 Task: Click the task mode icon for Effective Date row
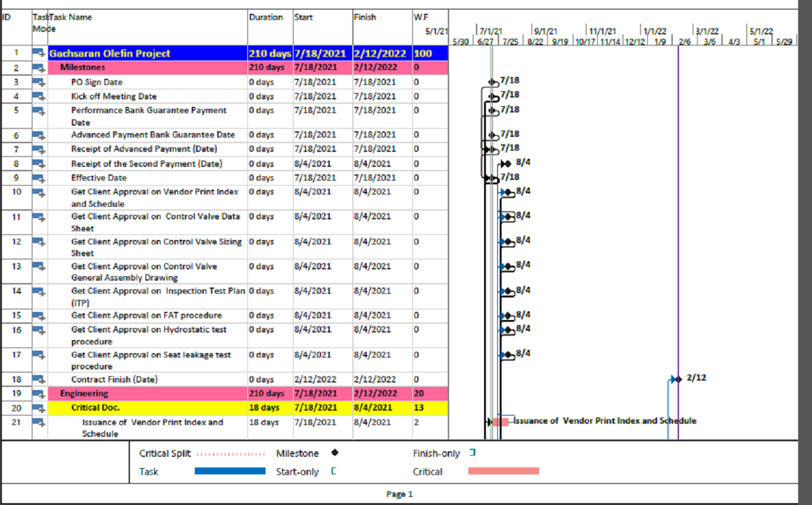point(39,177)
